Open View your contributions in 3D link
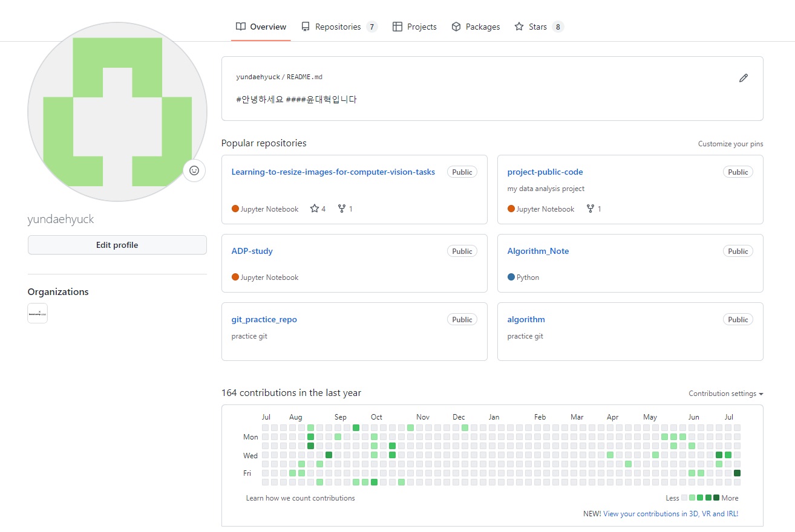Image resolution: width=795 pixels, height=532 pixels. [x=671, y=514]
